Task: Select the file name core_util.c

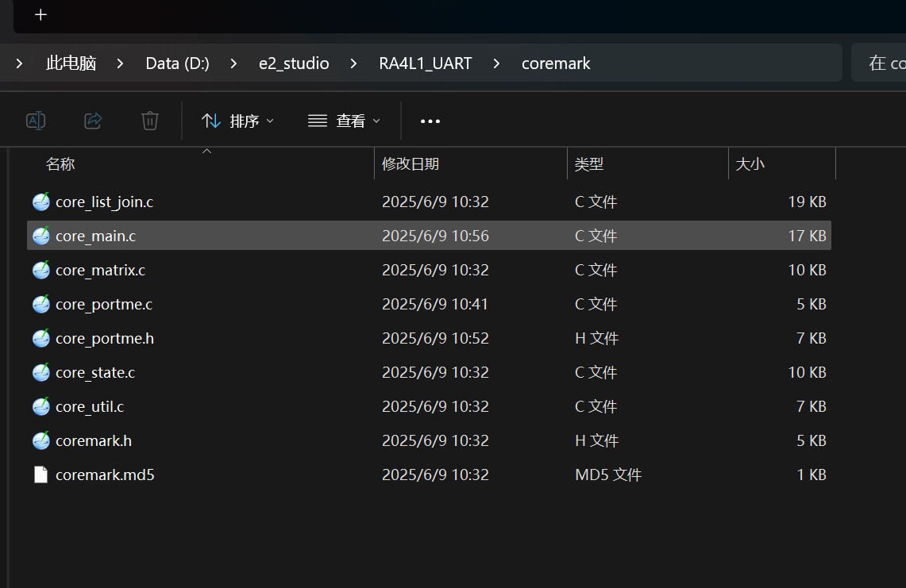Action: tap(90, 406)
